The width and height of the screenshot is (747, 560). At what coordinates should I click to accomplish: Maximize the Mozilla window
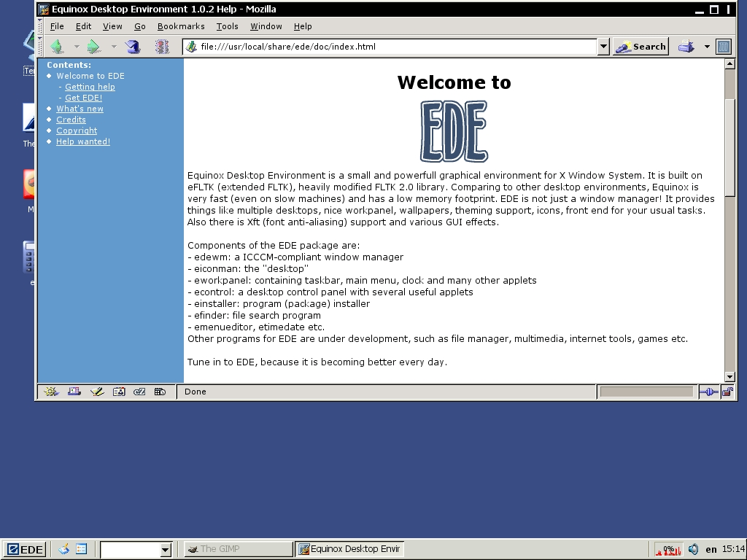click(714, 9)
